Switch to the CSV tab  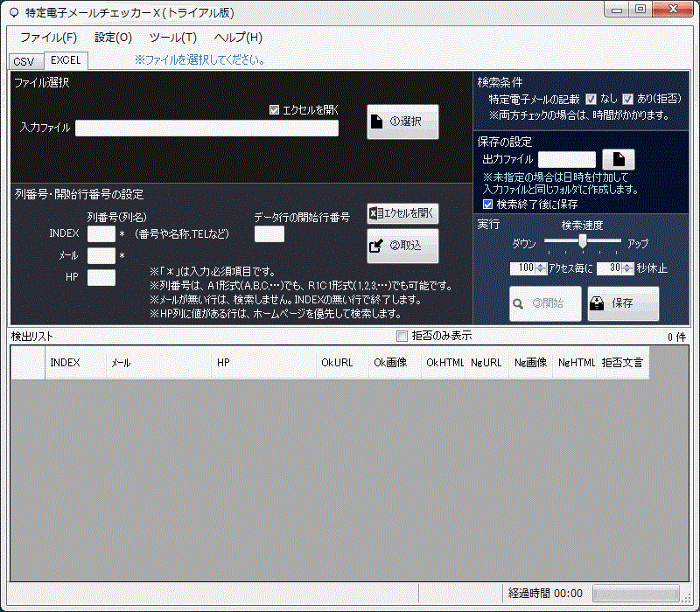[24, 61]
